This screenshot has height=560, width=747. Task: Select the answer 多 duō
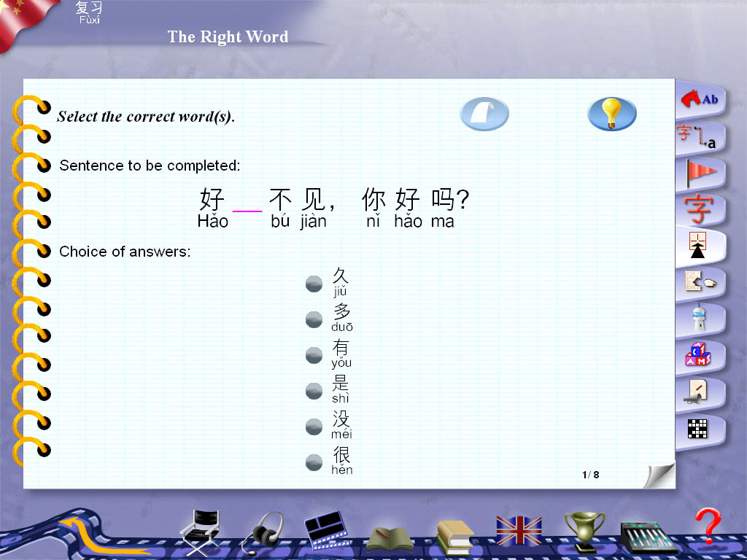(314, 319)
